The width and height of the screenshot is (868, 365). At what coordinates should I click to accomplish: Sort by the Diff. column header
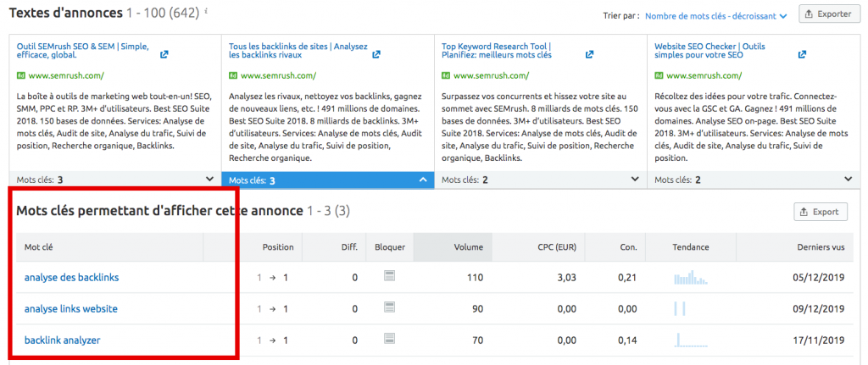click(349, 247)
